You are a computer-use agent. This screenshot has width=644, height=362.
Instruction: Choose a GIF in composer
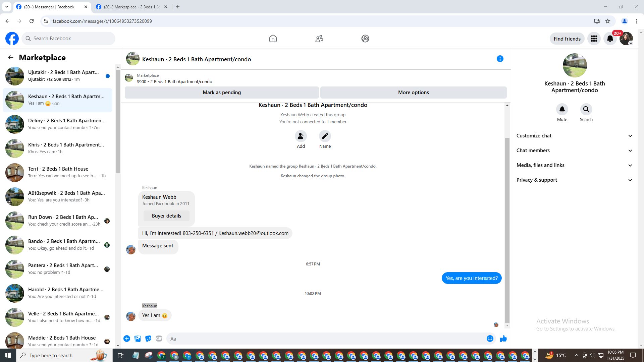point(159,339)
